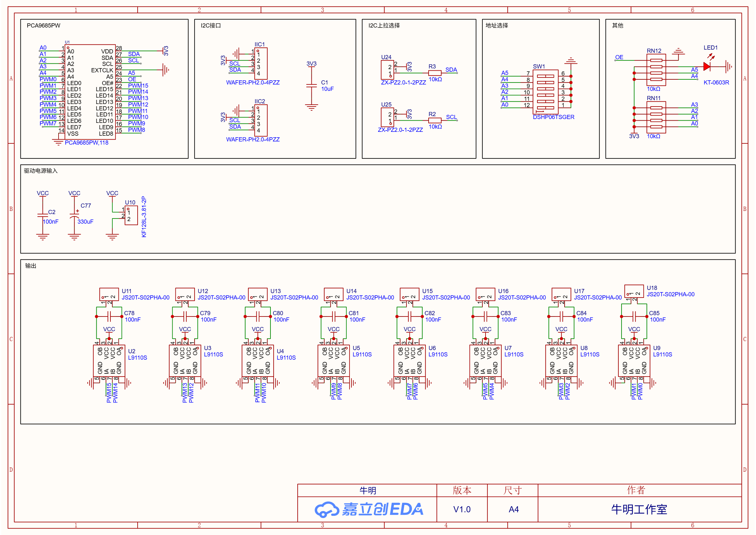Image resolution: width=756 pixels, height=535 pixels.
Task: Select the U24 two-pin jumper header
Action: [x=388, y=70]
